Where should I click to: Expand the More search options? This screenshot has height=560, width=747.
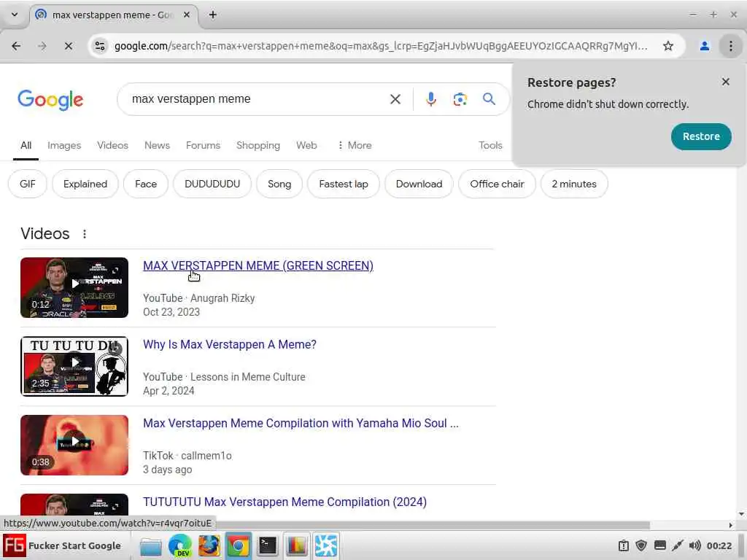click(x=355, y=146)
